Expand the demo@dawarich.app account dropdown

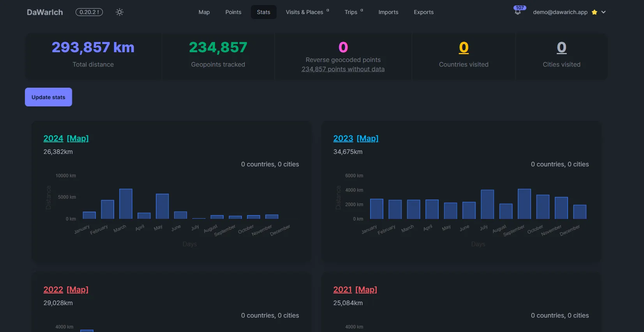(603, 12)
